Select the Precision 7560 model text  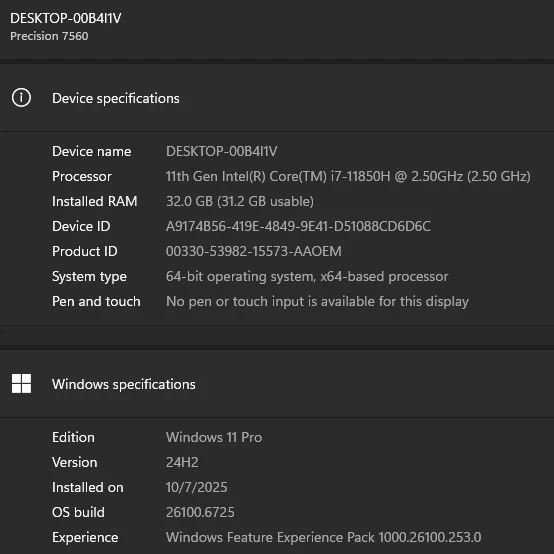point(49,36)
